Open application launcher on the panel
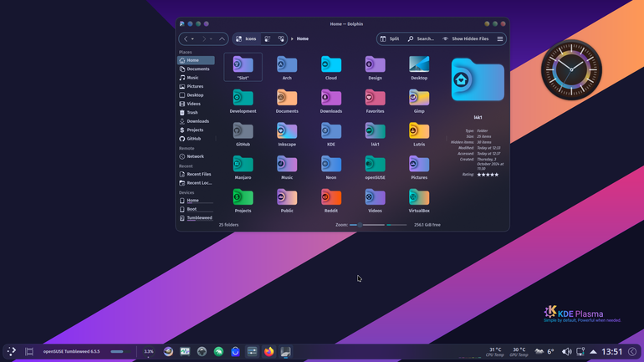 pos(12,351)
